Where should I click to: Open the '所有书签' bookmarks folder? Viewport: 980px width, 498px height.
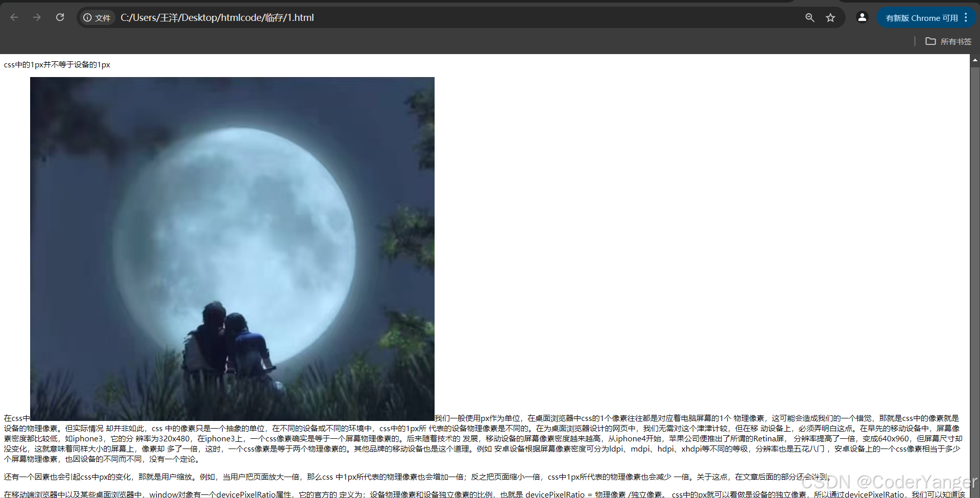(x=948, y=41)
